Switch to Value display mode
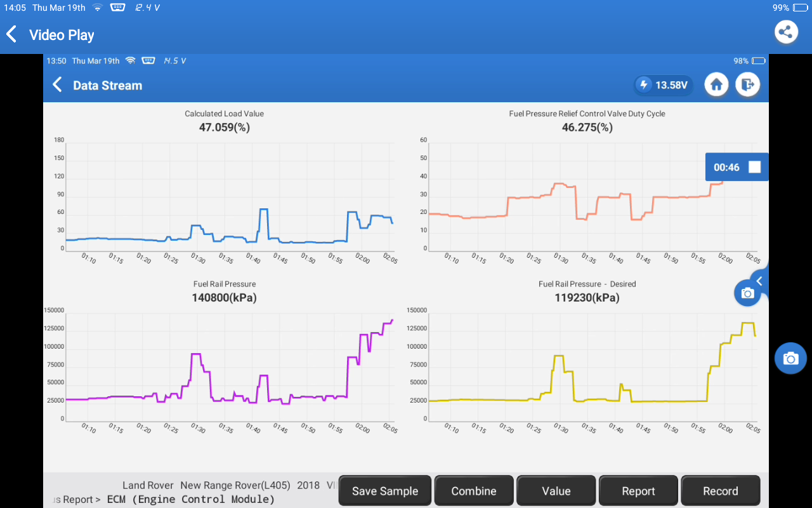812x508 pixels. click(x=556, y=491)
